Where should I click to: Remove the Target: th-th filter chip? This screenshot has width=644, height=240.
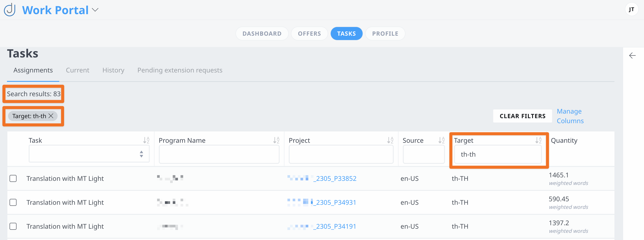pyautogui.click(x=51, y=116)
